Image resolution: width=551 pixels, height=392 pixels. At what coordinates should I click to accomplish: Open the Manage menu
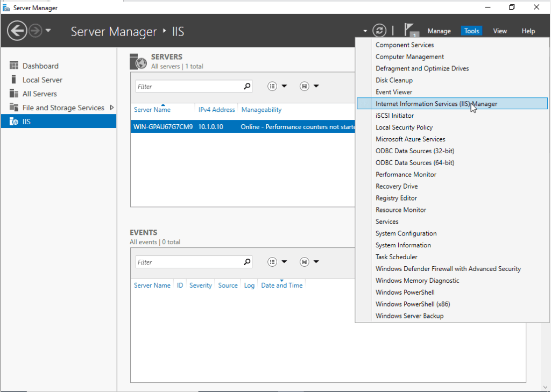click(439, 31)
